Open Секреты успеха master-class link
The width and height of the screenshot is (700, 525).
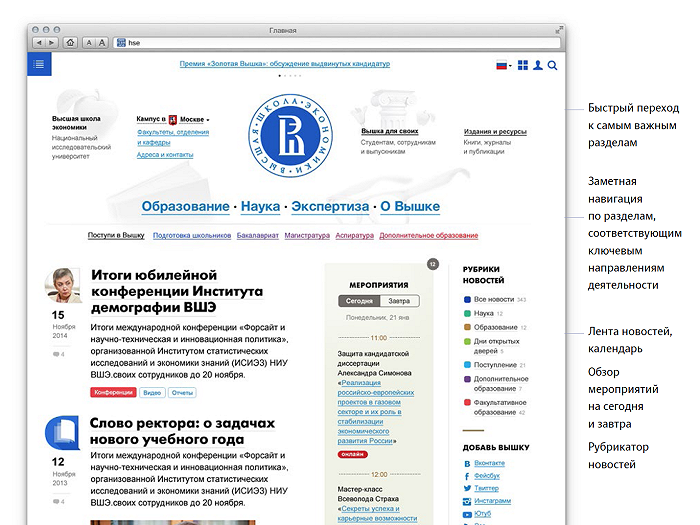(379, 513)
